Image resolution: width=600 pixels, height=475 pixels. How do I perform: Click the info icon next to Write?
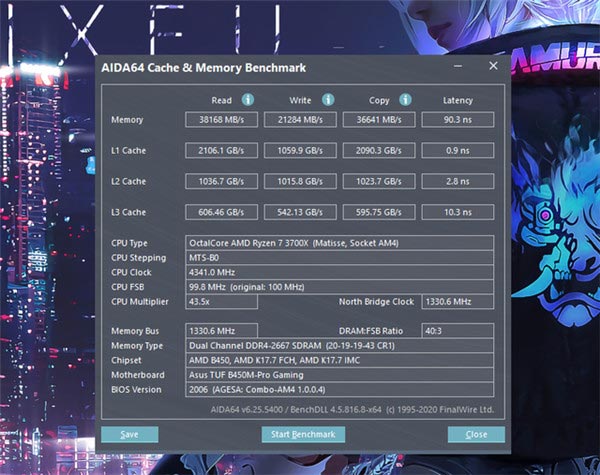[328, 100]
